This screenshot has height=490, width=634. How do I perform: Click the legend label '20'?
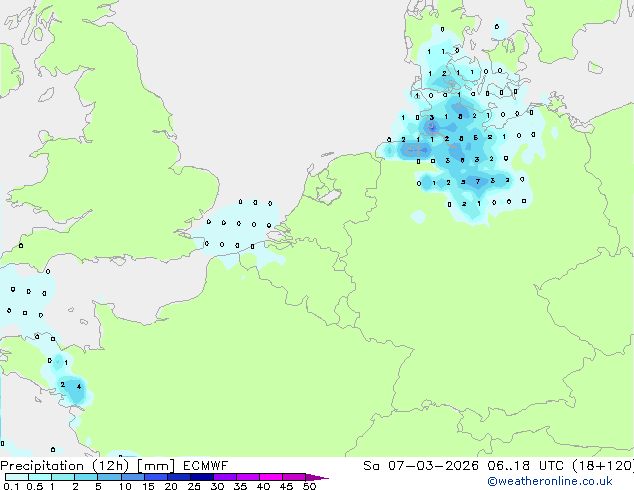pos(171,486)
